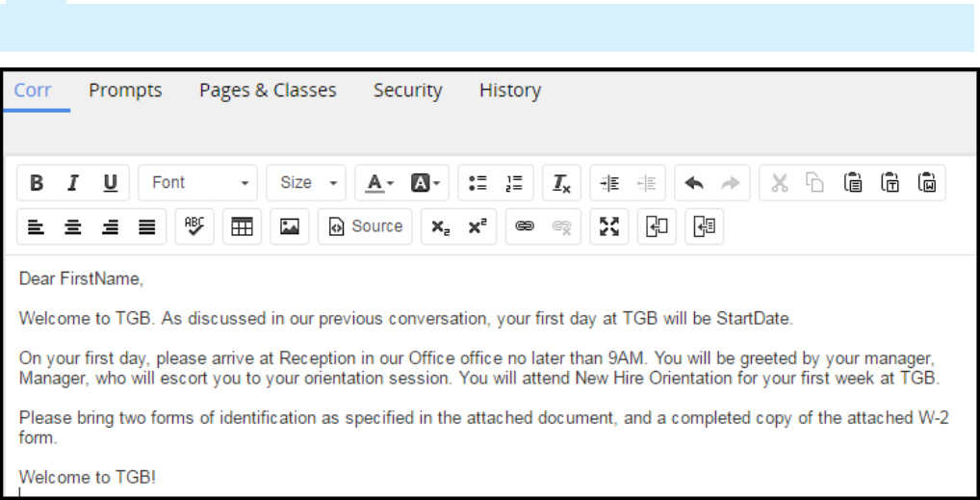Click the remove formatting icon
980x500 pixels.
pos(560,182)
